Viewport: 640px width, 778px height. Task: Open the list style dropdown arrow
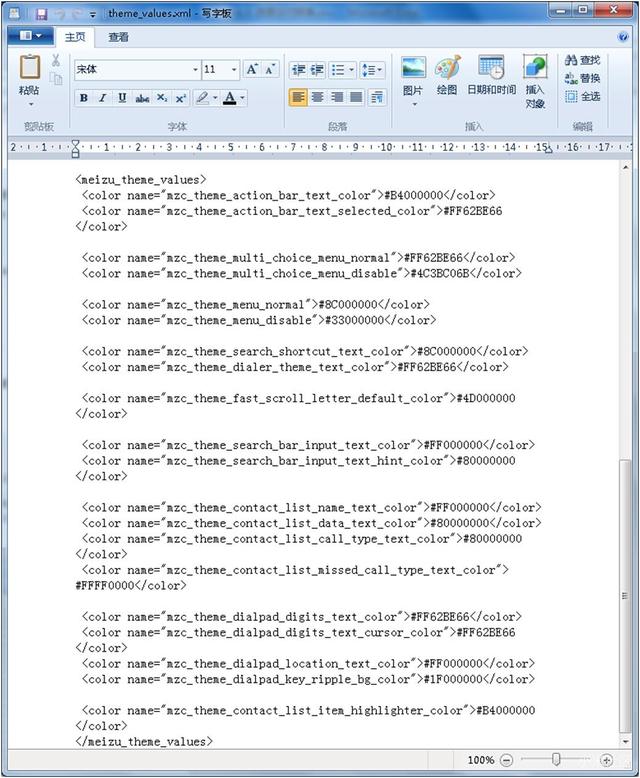point(352,70)
